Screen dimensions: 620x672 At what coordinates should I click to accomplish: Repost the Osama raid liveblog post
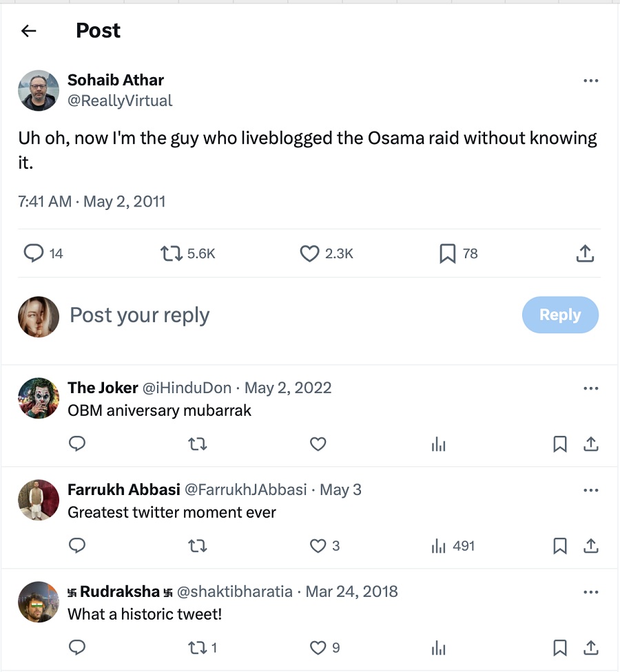coord(172,253)
